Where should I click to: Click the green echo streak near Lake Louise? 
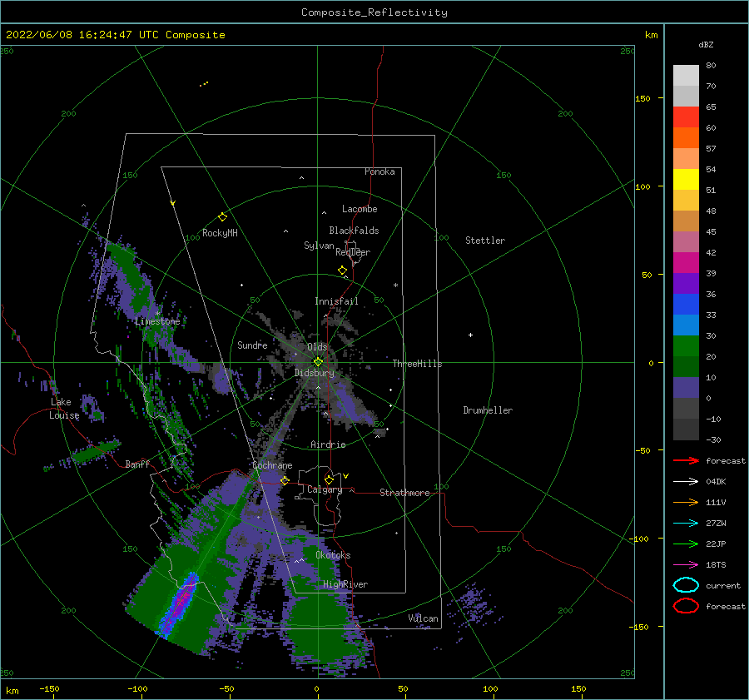click(x=97, y=451)
